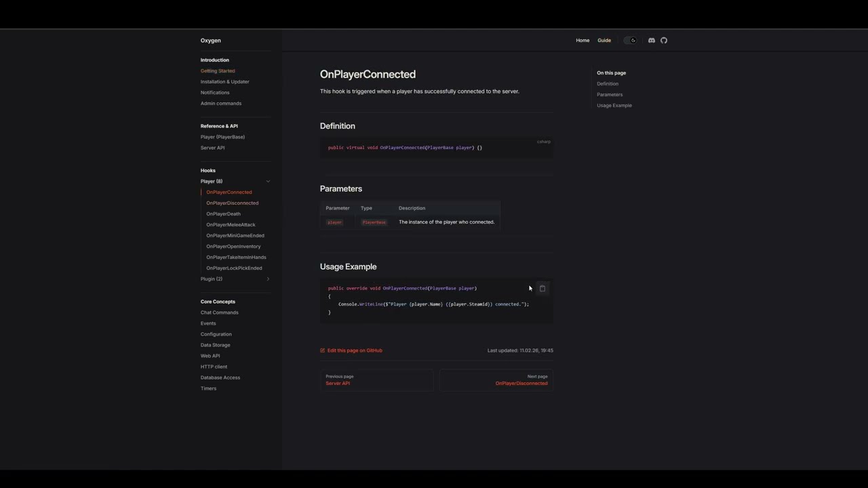The image size is (868, 488).
Task: Copy the usage example code
Action: click(x=542, y=289)
